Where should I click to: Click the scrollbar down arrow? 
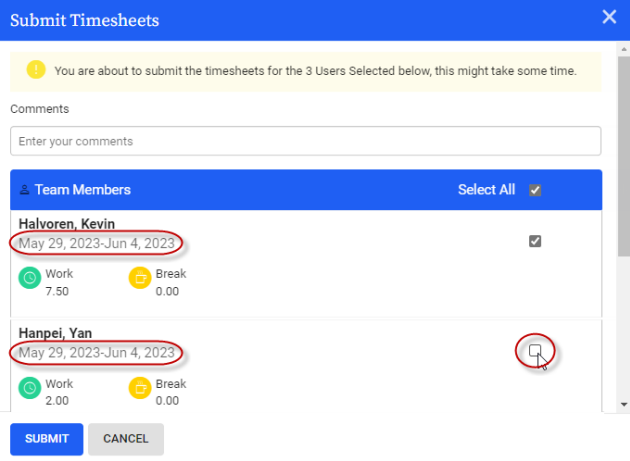[624, 404]
